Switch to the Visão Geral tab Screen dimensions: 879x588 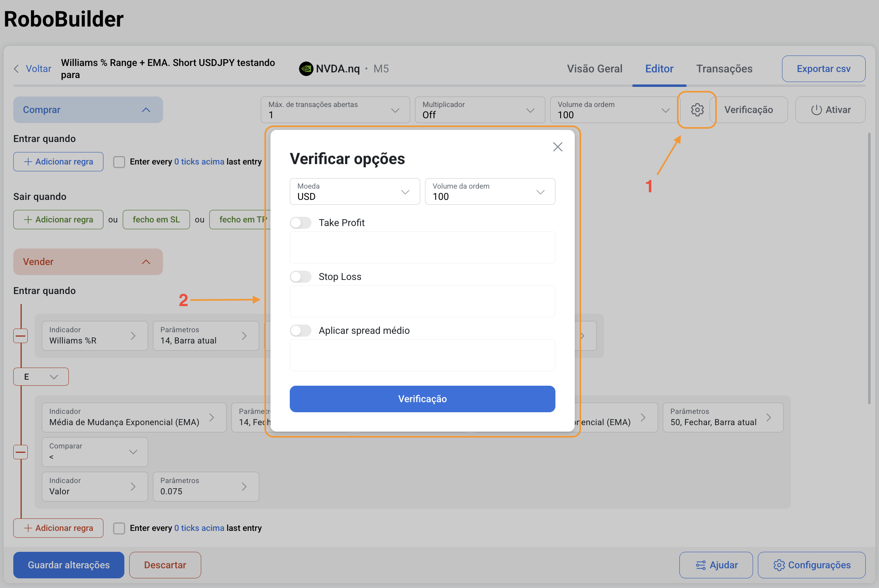click(594, 69)
